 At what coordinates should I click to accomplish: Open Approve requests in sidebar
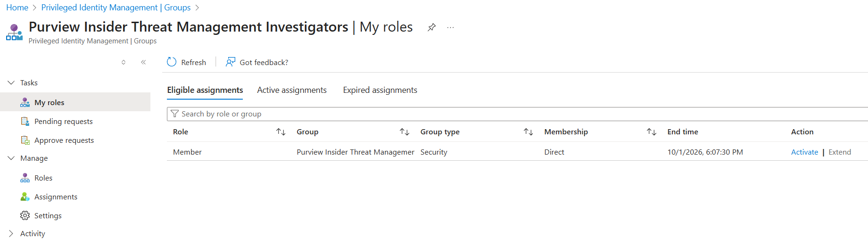tap(64, 140)
